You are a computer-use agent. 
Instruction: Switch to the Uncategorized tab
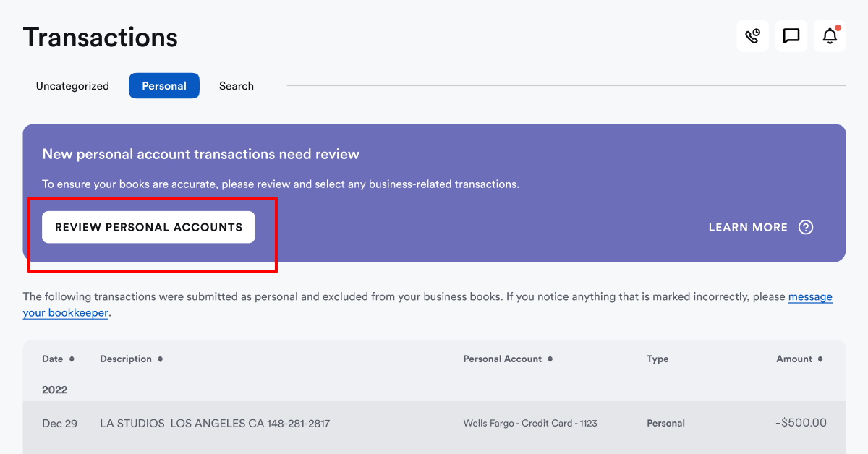coord(72,85)
